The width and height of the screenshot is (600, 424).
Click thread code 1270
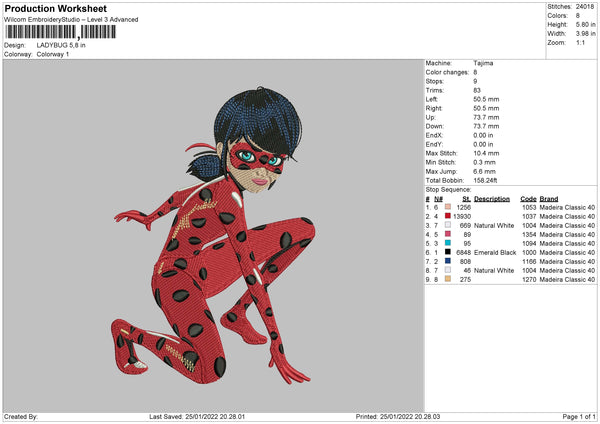pyautogui.click(x=529, y=280)
